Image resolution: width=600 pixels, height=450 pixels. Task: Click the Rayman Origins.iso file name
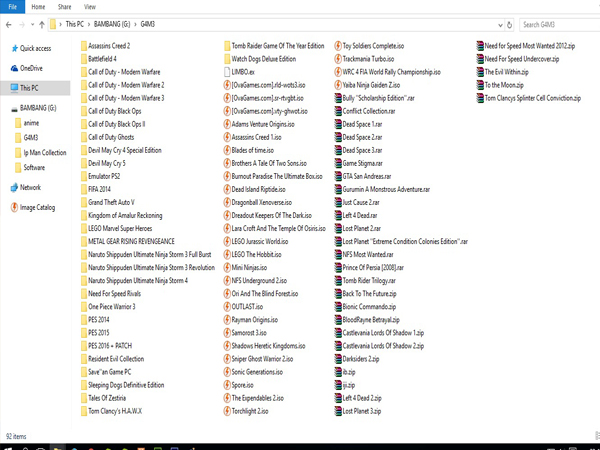coord(255,320)
